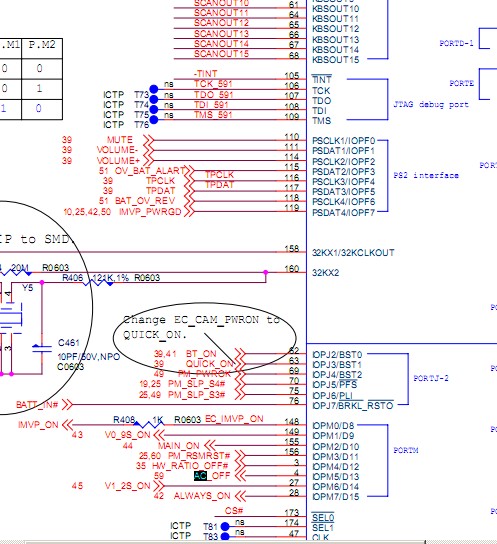Click the Change EC_CAM_PWRON annotation text

click(x=201, y=327)
